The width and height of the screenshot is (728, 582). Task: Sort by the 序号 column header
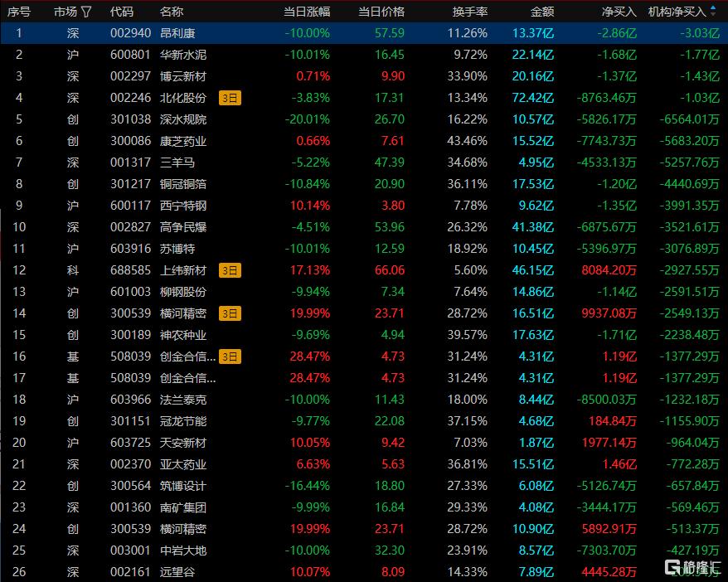(x=19, y=12)
